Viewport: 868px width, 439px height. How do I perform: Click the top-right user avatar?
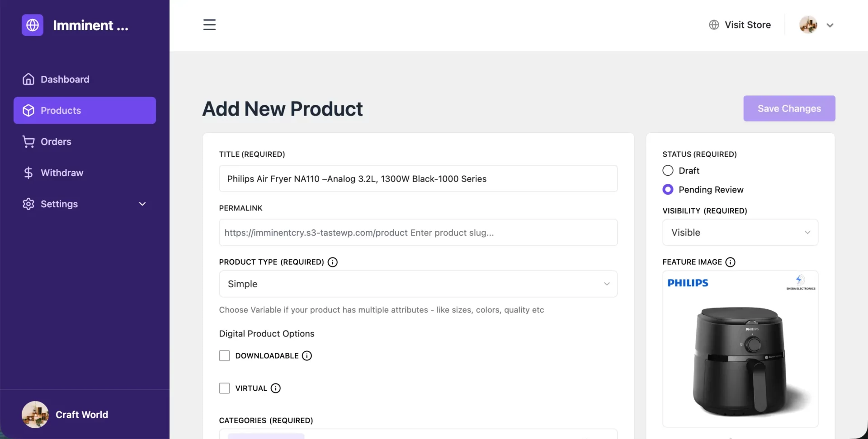pyautogui.click(x=808, y=25)
